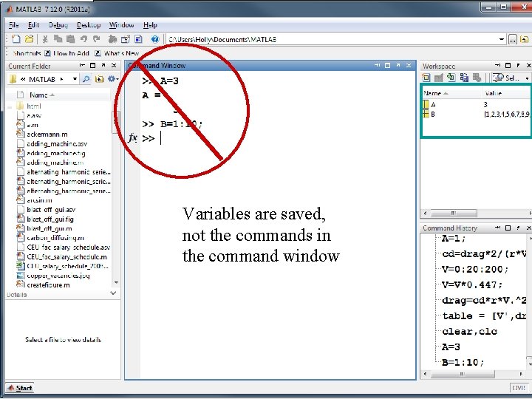
Task: Click the Save workspace icon
Action: point(464,78)
